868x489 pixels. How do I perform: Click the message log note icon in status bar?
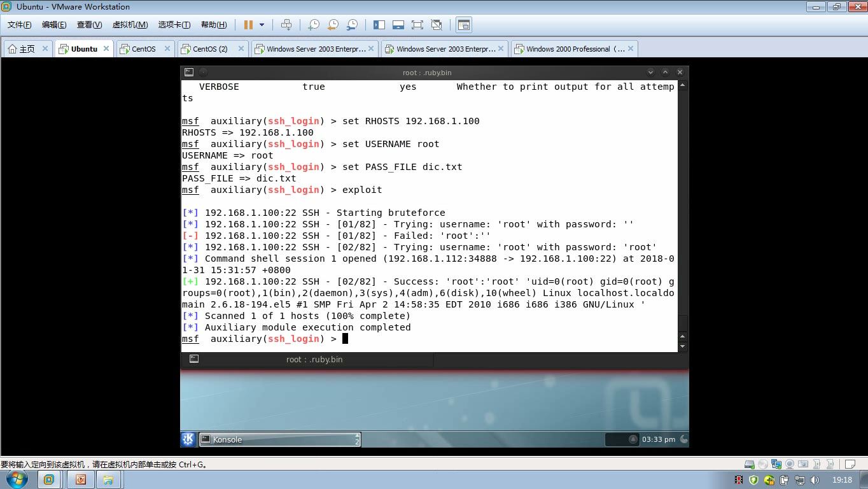tap(849, 464)
